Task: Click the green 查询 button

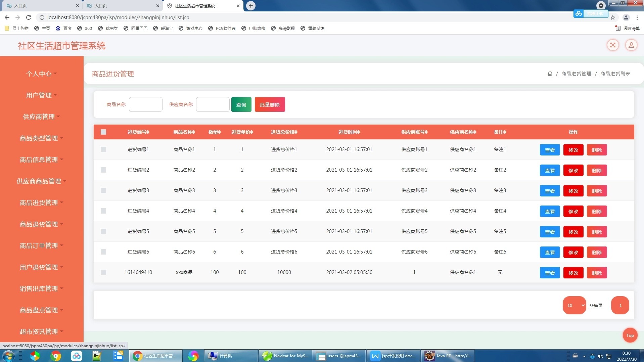Action: pyautogui.click(x=241, y=104)
